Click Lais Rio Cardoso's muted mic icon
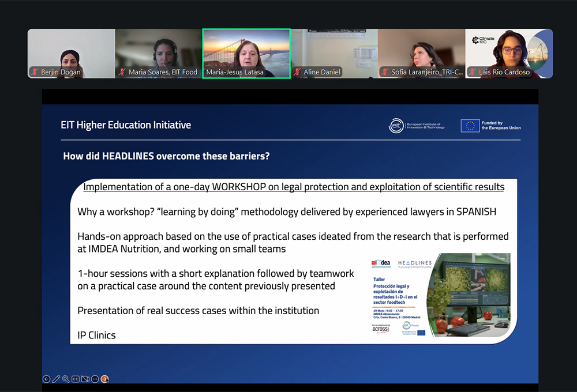The height and width of the screenshot is (392, 577). (473, 73)
